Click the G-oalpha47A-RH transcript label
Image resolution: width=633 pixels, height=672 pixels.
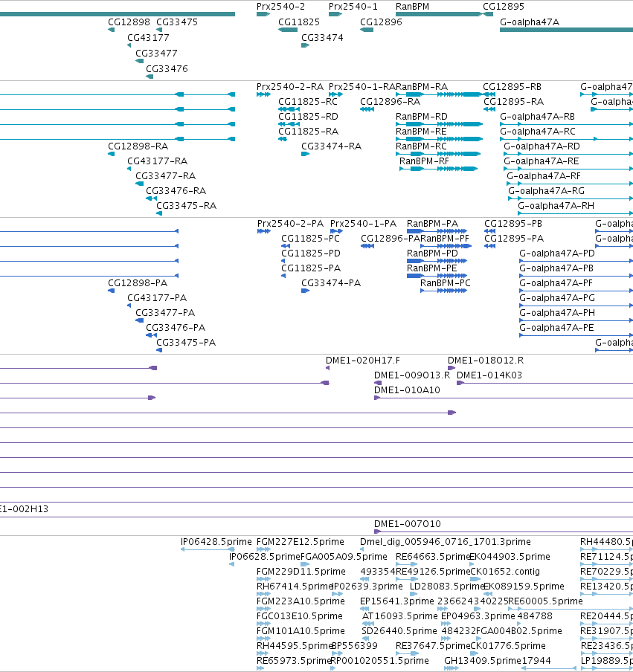pos(556,206)
